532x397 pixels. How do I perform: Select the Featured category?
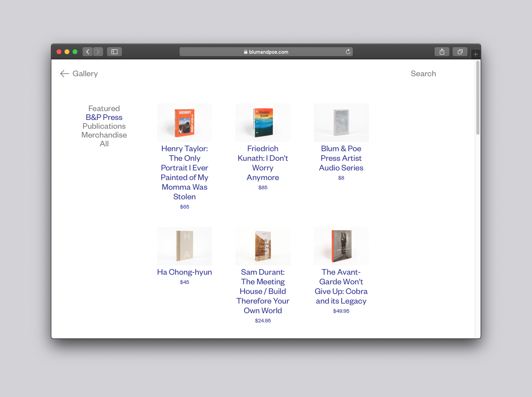click(104, 109)
